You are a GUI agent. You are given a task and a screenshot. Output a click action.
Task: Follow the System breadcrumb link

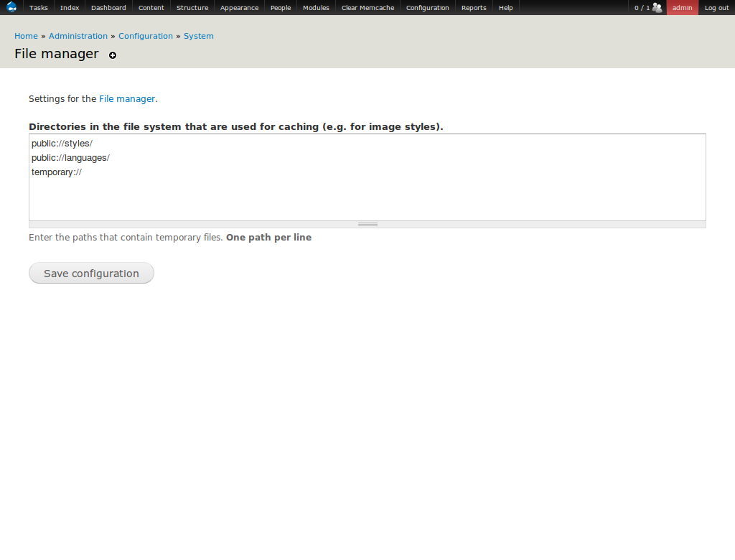pos(199,36)
